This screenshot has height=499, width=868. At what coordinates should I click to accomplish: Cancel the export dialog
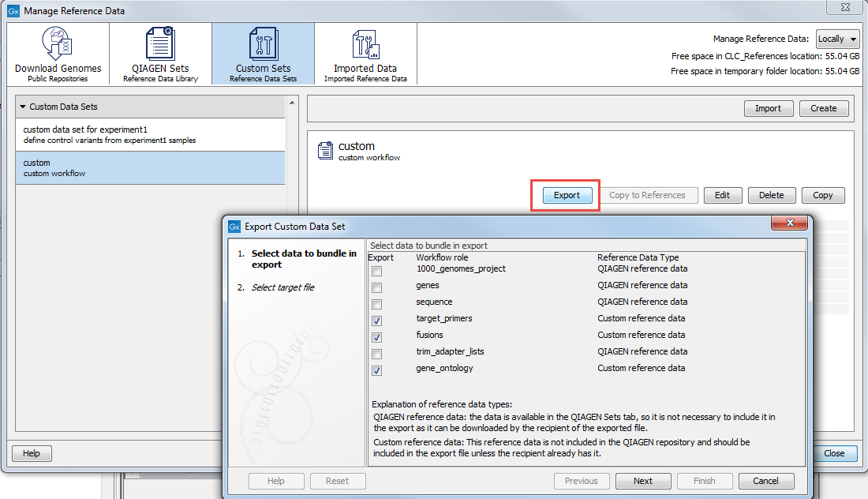(x=765, y=481)
